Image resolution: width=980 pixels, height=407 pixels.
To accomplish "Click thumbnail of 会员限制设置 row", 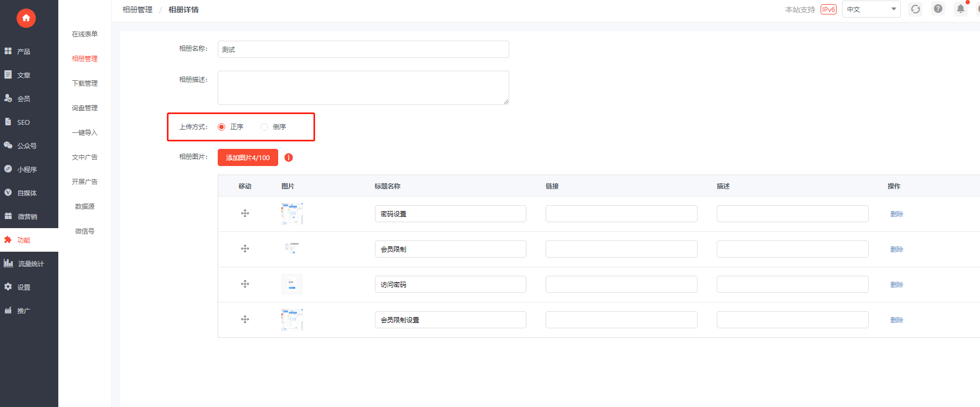I will click(x=292, y=320).
